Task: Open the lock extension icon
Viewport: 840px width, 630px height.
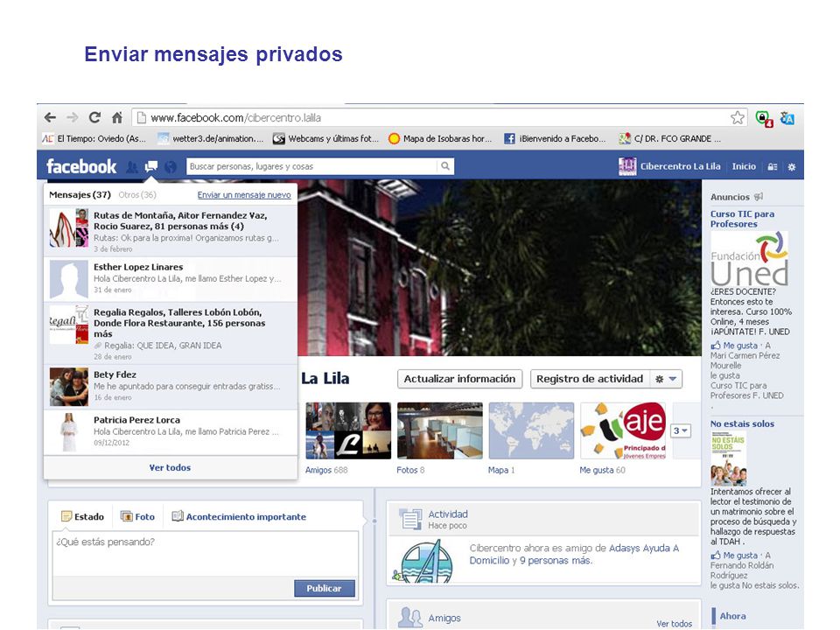Action: (x=764, y=118)
